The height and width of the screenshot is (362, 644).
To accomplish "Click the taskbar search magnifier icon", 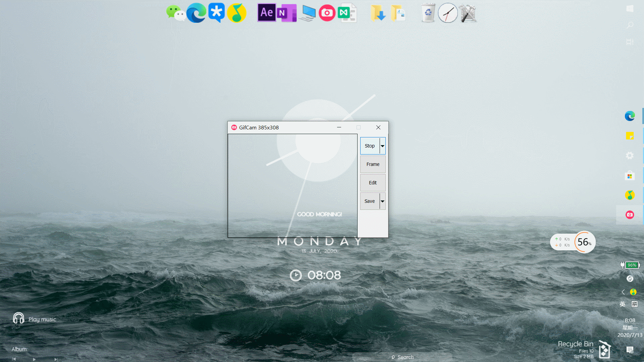I will [x=630, y=25].
